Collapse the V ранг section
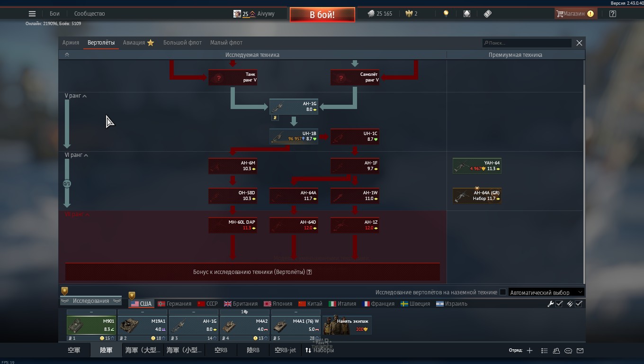644x364 pixels. tap(76, 96)
